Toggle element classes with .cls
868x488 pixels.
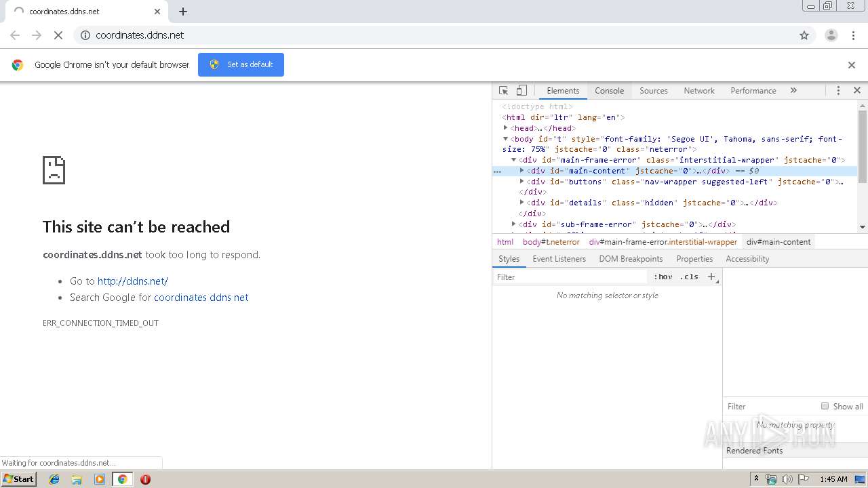(689, 277)
